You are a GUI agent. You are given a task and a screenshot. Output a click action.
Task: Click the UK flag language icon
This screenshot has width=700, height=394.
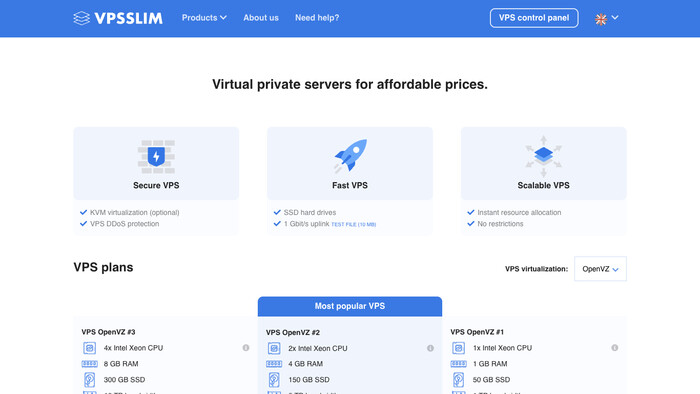coord(601,19)
